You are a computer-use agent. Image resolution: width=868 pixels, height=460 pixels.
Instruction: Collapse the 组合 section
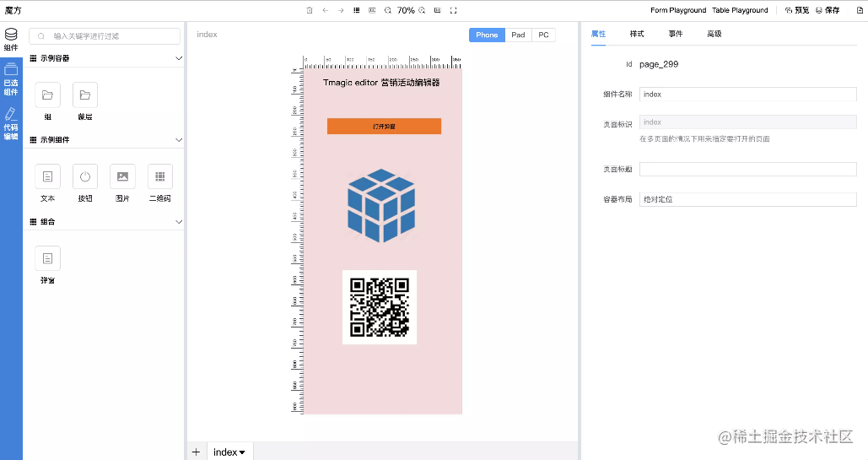click(x=179, y=222)
